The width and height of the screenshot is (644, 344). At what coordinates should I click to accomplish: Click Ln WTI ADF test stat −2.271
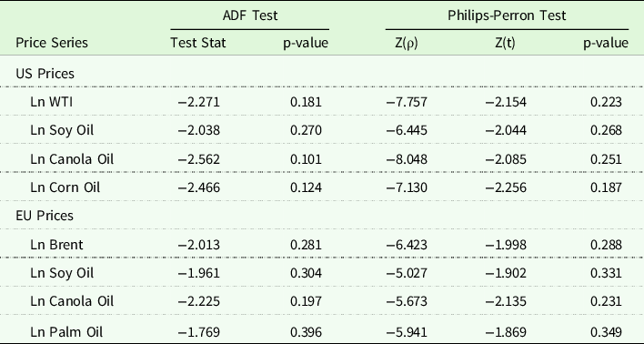pyautogui.click(x=199, y=102)
